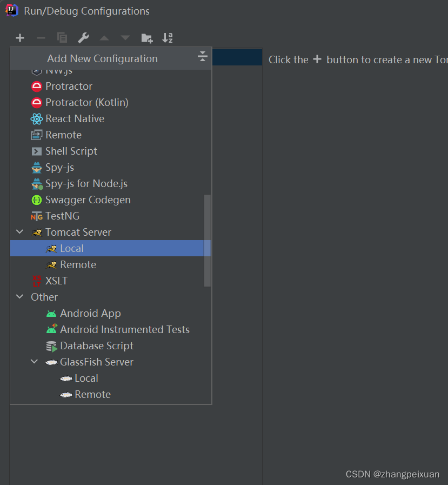Select Android App text label

coord(90,314)
